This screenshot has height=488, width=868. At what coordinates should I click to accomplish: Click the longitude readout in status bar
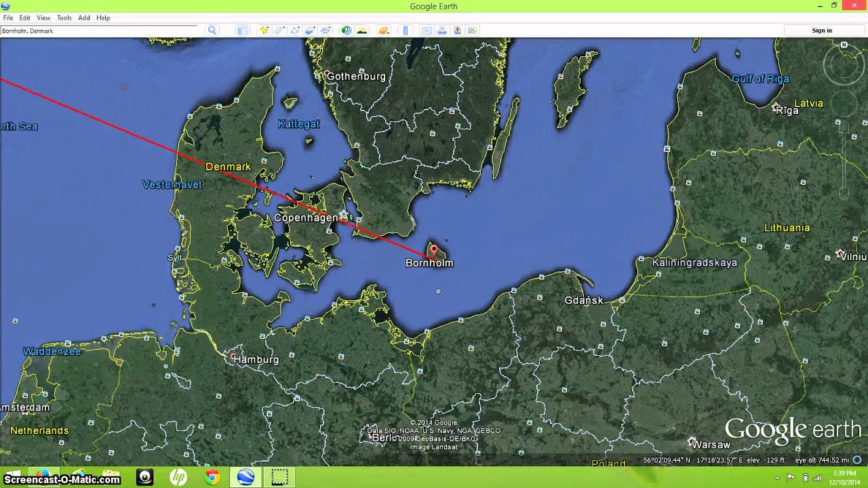(719, 460)
